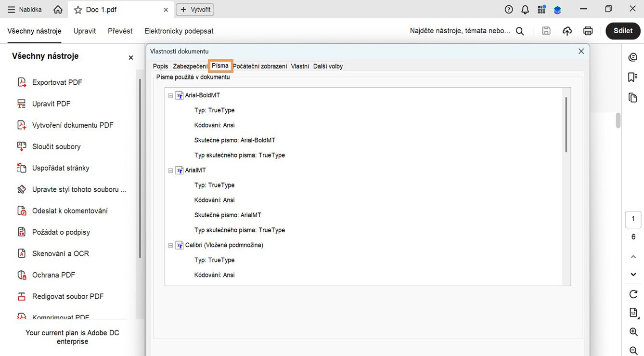Click the search magnifier icon

tap(520, 31)
